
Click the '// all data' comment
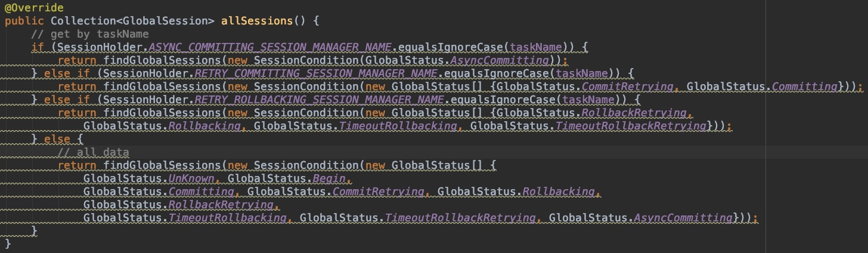(x=93, y=152)
